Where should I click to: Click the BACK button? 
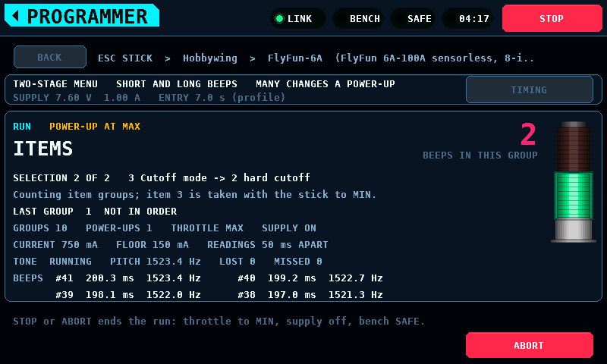pos(50,57)
